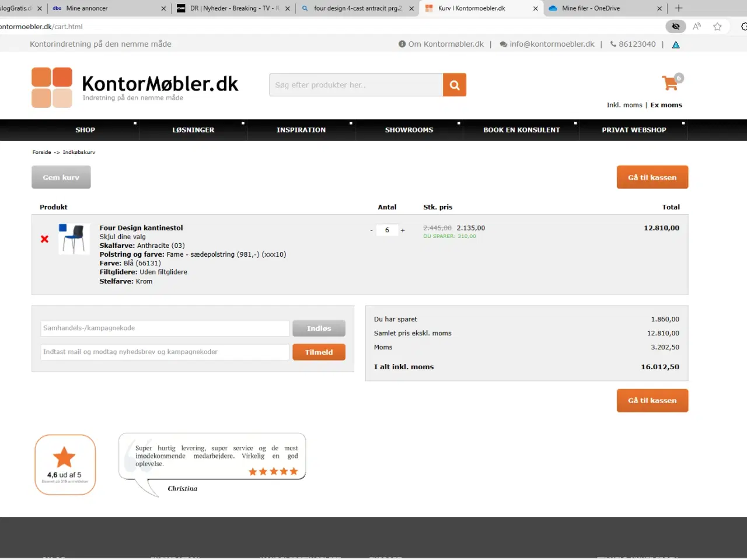Close the 'Mine annoncer' browser tab
The image size is (747, 560).
click(x=163, y=9)
